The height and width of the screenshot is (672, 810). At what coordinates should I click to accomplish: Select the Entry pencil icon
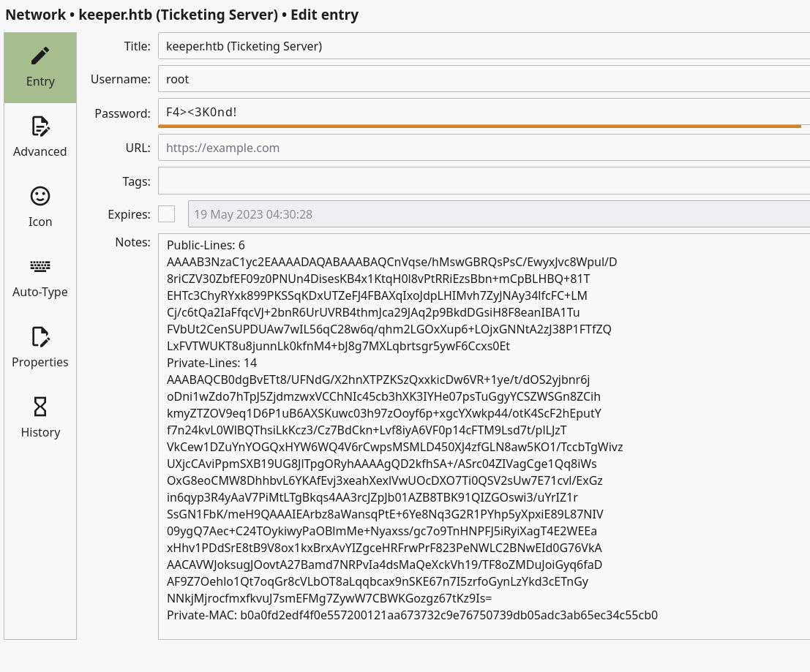click(40, 56)
